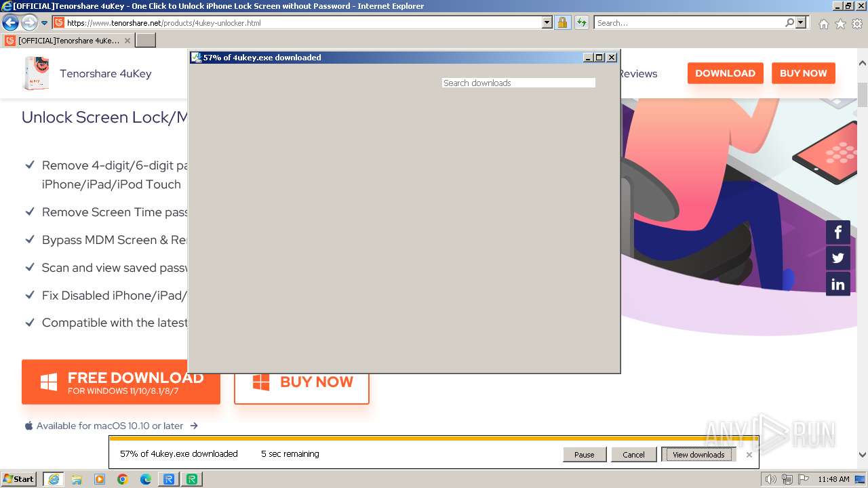Click the outlined BUY NOW button
Viewport: 868px width, 488px height.
point(302,382)
